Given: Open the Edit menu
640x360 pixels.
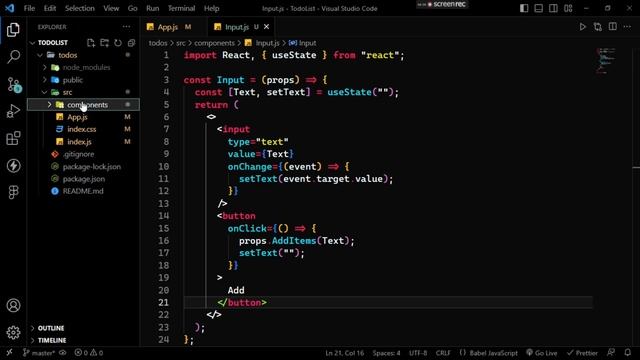Looking at the screenshot, I should (x=50, y=8).
